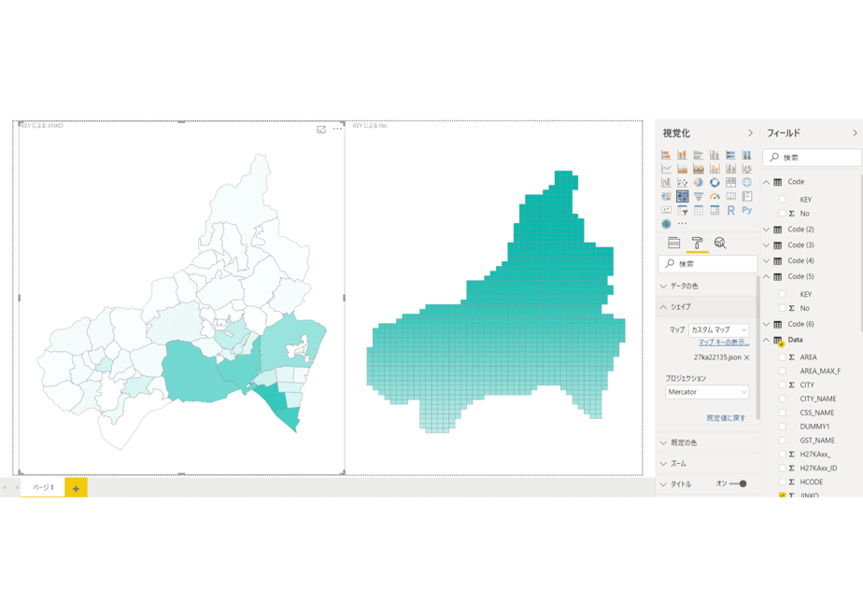This screenshot has height=616, width=863.
Task: Open the マップ custom map dropdown
Action: tap(719, 330)
